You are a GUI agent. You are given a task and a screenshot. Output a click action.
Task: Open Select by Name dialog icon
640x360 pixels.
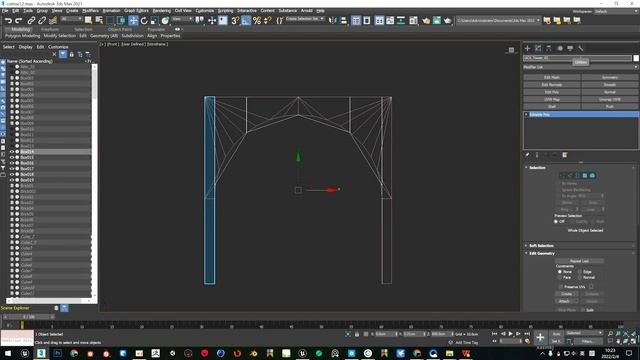coord(99,20)
